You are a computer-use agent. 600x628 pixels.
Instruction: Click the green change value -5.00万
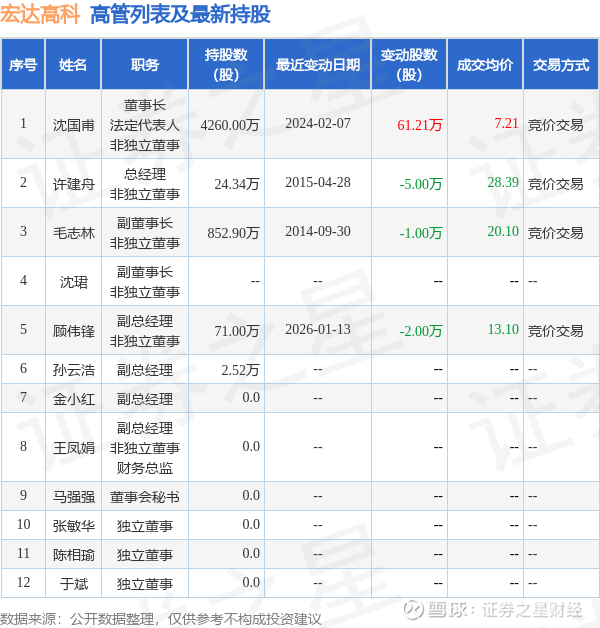tap(421, 184)
